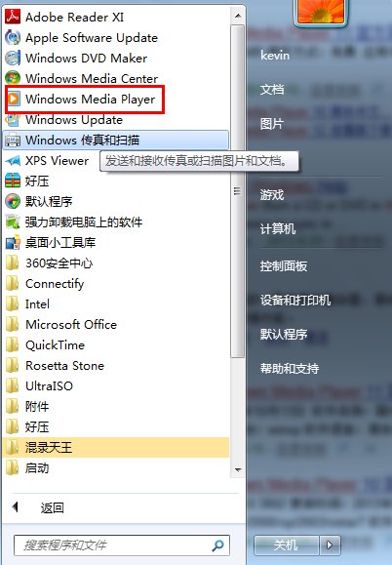Expand the Rosetta Stone folder
This screenshot has width=392, height=565.
coord(115,366)
